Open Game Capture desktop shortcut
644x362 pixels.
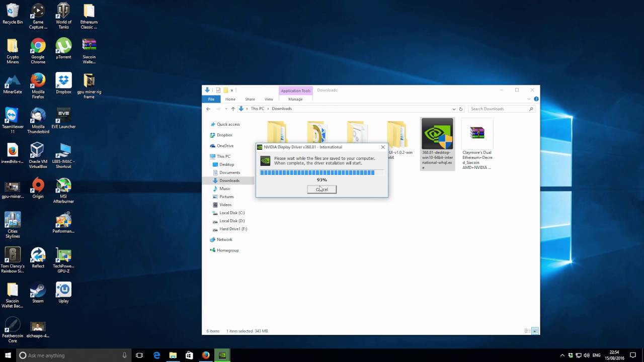(38, 16)
